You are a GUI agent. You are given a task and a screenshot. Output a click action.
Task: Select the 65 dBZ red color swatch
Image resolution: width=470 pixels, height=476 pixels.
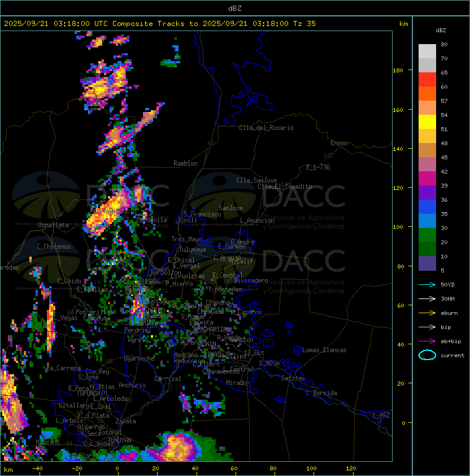coord(427,79)
